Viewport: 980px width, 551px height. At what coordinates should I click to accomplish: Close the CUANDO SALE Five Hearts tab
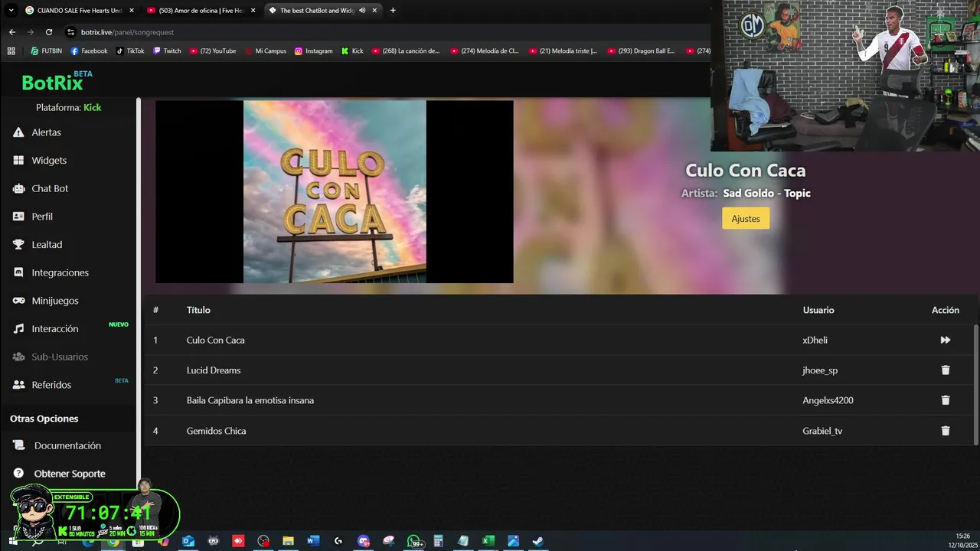pos(132,11)
